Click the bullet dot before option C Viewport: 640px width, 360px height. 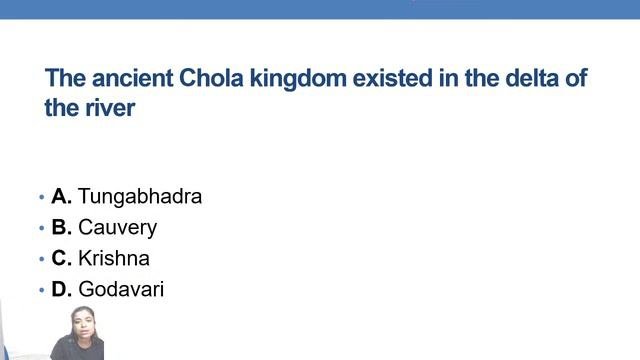[42, 259]
